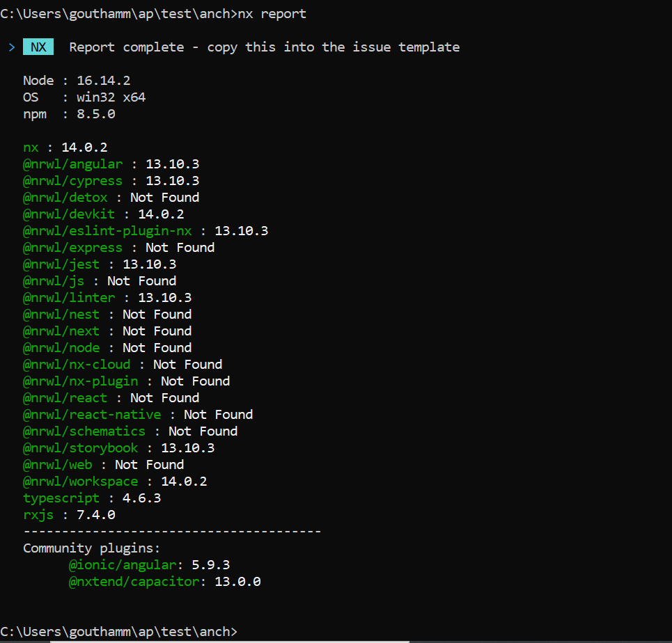This screenshot has height=643, width=672.
Task: Click the command prompt at the bottom
Action: click(118, 631)
